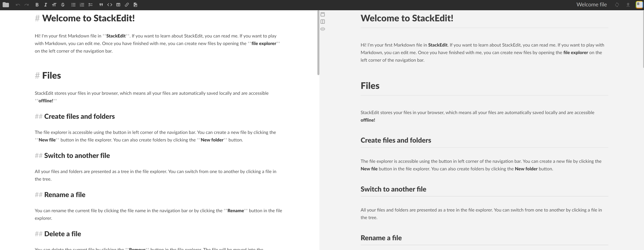Publish the document with the upload icon
The height and width of the screenshot is (250, 644).
[x=628, y=4]
